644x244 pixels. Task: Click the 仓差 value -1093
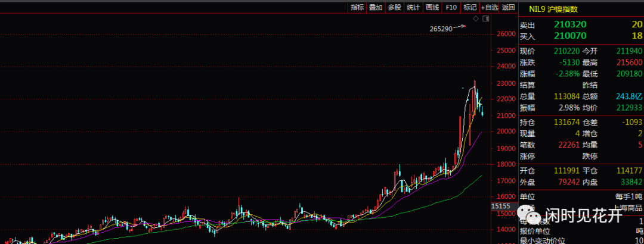[632, 123]
